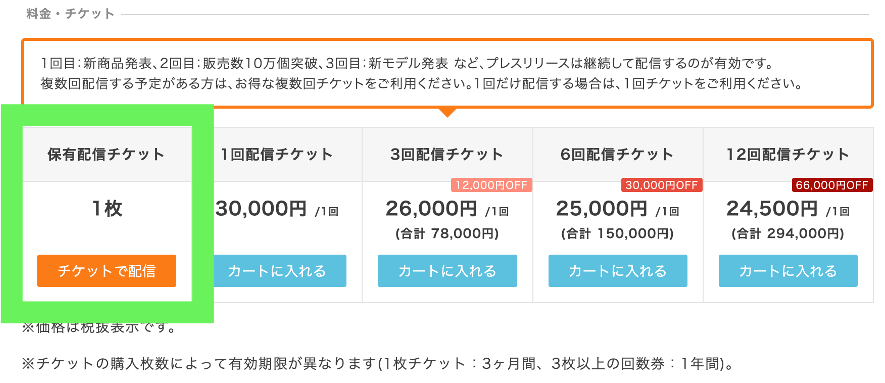Add the 1回配信チケット to cart
This screenshot has height=383, width=885.
coord(279,271)
